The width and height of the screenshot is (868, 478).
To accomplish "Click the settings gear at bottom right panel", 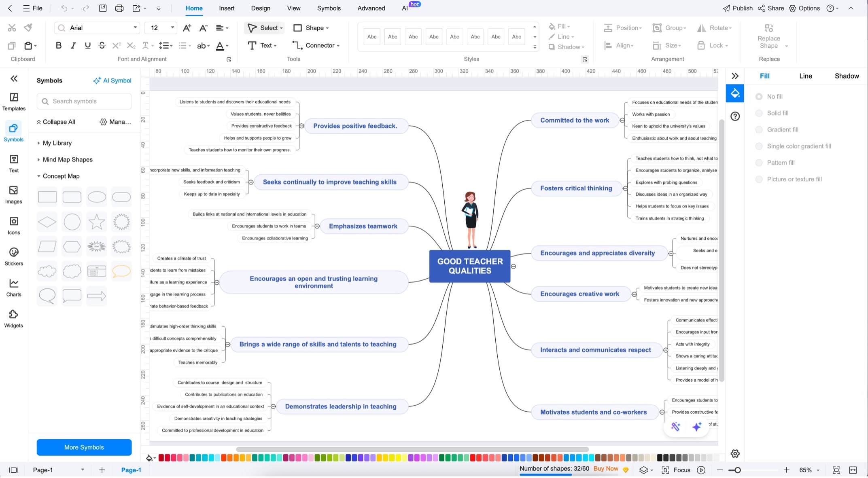I will [735, 453].
